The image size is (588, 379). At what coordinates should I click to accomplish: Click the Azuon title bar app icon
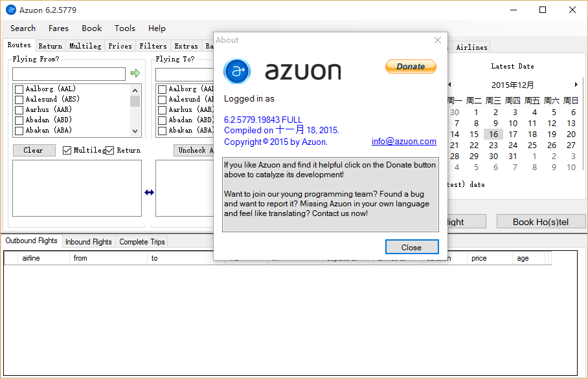tap(11, 10)
